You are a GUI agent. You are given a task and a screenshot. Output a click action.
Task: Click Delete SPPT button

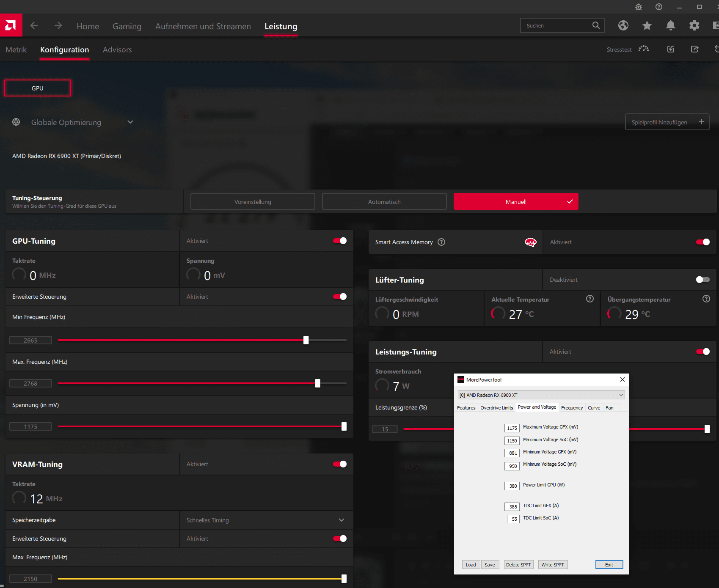click(518, 565)
